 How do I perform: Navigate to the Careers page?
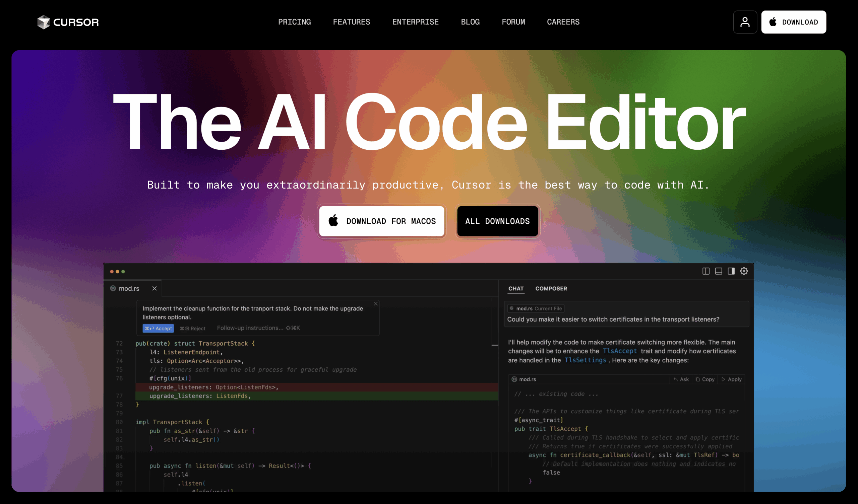563,22
